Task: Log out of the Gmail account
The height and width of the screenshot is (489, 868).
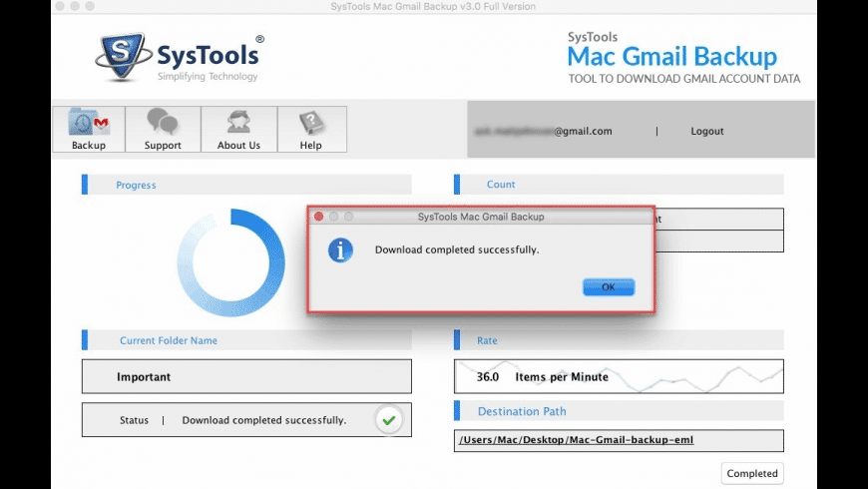Action: pos(707,132)
